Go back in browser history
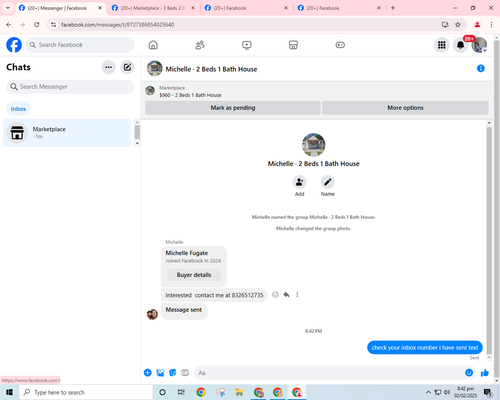This screenshot has width=500, height=400. (9, 25)
